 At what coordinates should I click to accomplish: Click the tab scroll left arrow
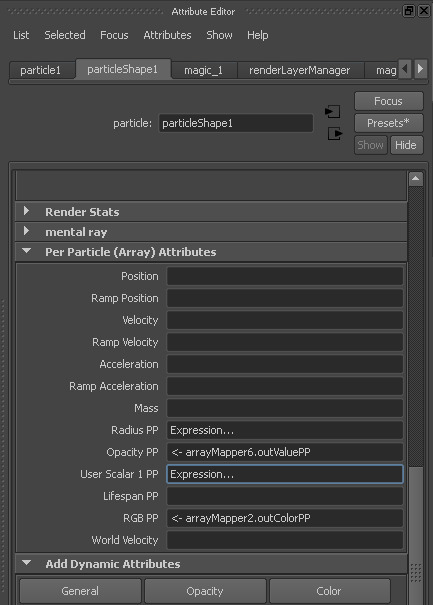pos(404,69)
